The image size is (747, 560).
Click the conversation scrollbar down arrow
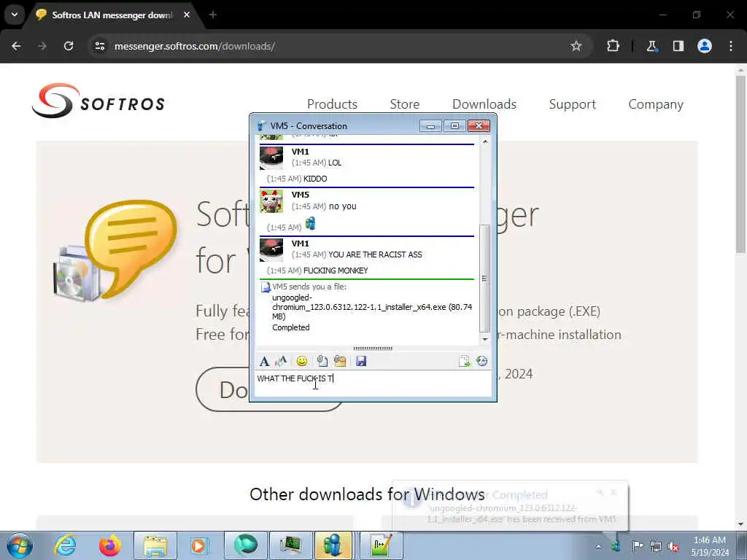tap(485, 340)
